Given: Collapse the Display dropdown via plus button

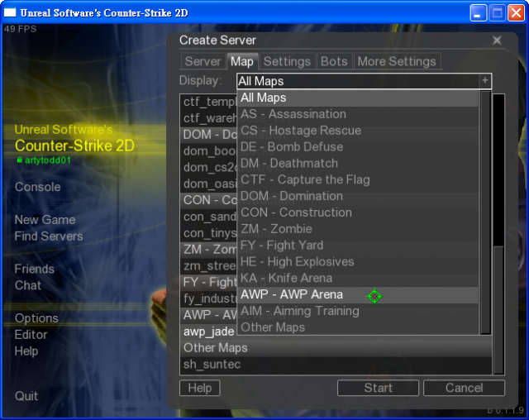Looking at the screenshot, I should pyautogui.click(x=485, y=81).
